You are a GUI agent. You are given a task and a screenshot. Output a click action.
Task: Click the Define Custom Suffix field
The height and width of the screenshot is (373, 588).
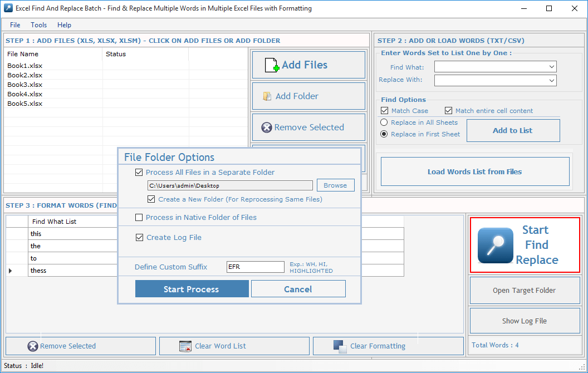[x=256, y=267]
